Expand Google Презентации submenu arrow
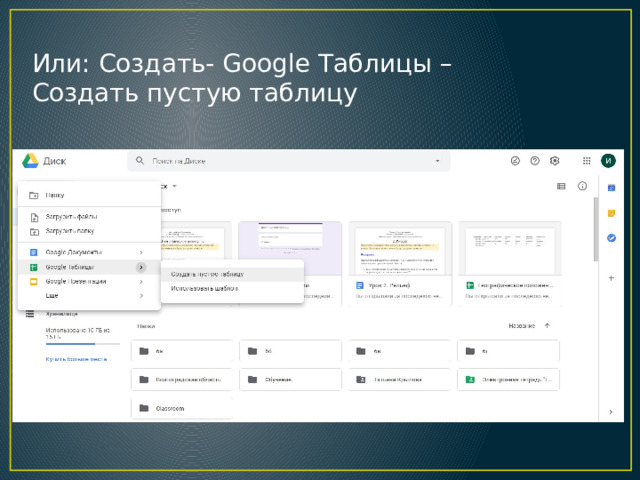640x480 pixels. pyautogui.click(x=141, y=282)
